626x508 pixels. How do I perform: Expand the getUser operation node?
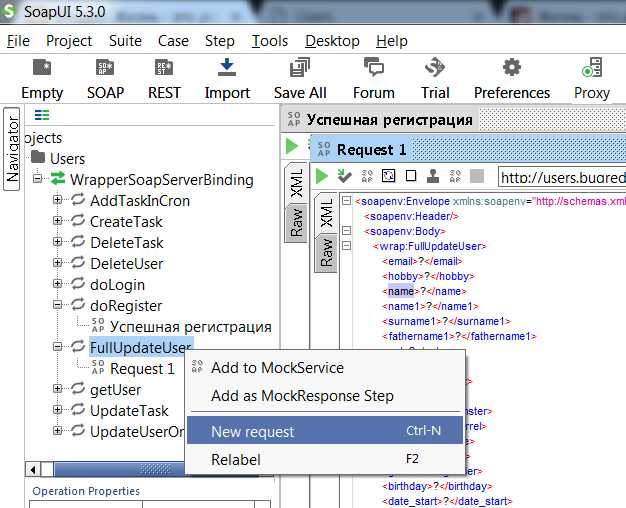pos(57,389)
